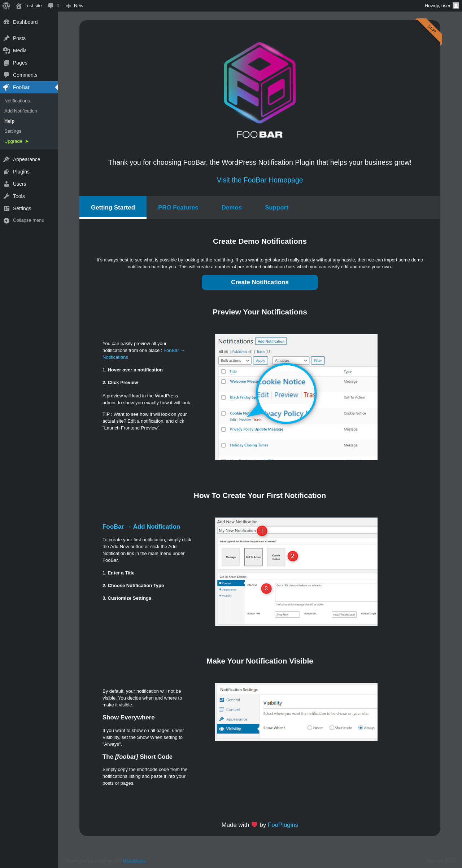Open the FooPlugins link
462x868 pixels.
(283, 825)
